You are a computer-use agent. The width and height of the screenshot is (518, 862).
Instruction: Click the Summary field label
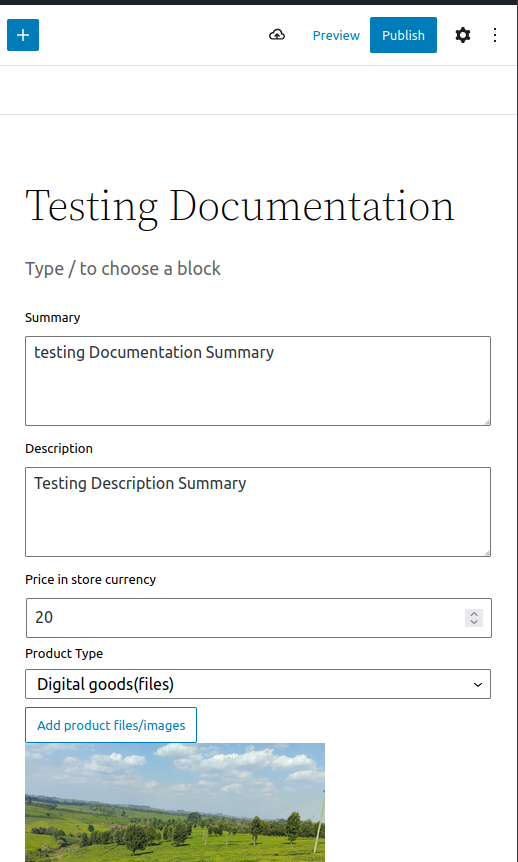(53, 317)
